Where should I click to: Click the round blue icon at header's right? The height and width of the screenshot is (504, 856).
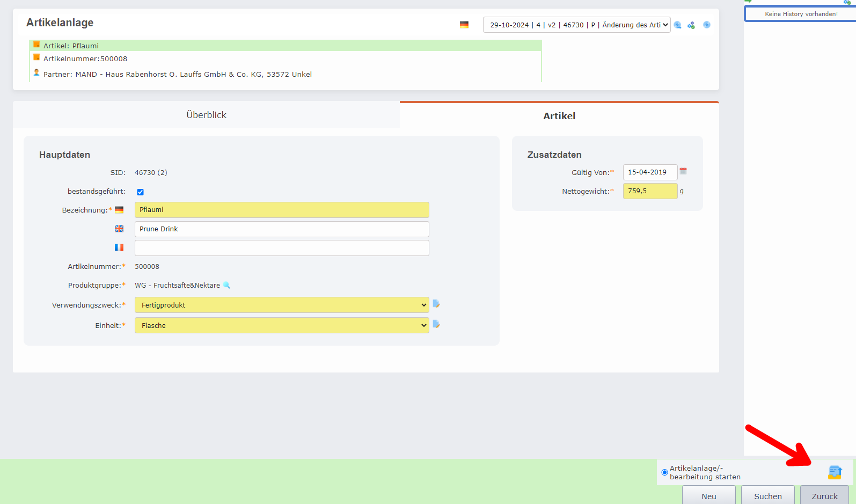tap(707, 25)
